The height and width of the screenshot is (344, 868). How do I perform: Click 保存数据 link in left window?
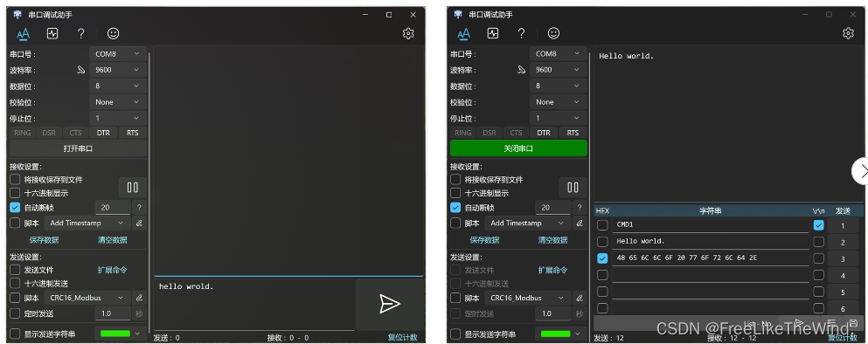45,240
